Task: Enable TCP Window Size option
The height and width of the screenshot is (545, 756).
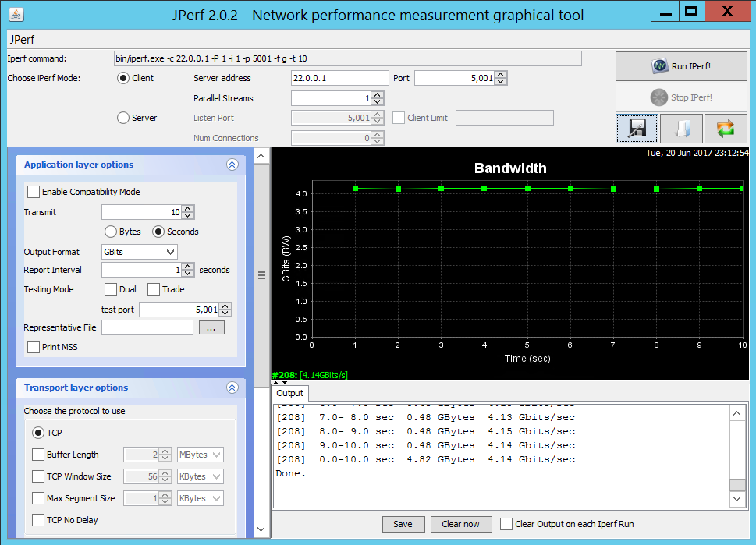Action: [38, 476]
